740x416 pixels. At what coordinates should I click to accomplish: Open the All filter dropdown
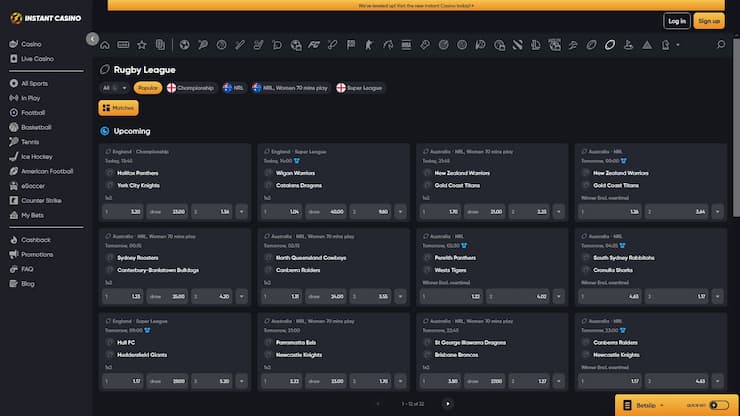click(x=114, y=88)
